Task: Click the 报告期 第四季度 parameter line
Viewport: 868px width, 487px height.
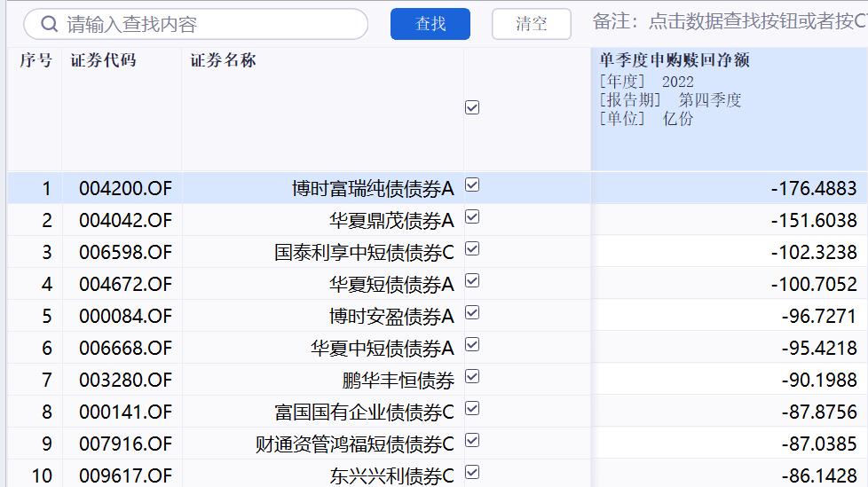Action: [x=670, y=100]
